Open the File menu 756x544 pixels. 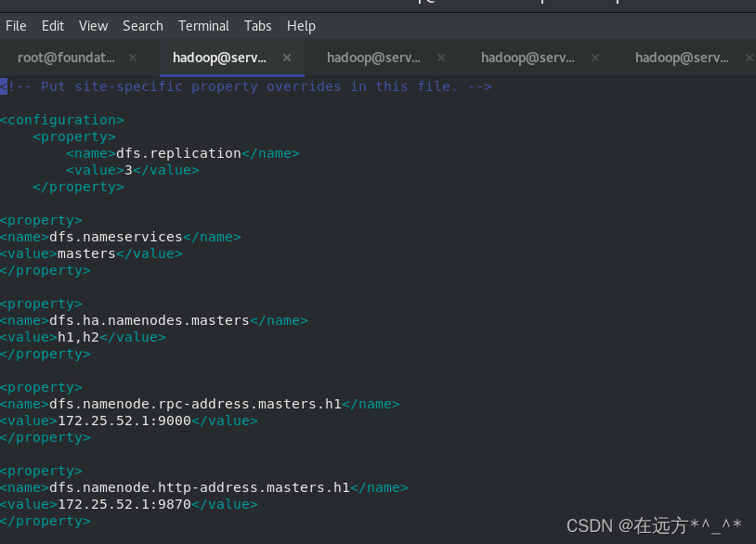[x=16, y=26]
